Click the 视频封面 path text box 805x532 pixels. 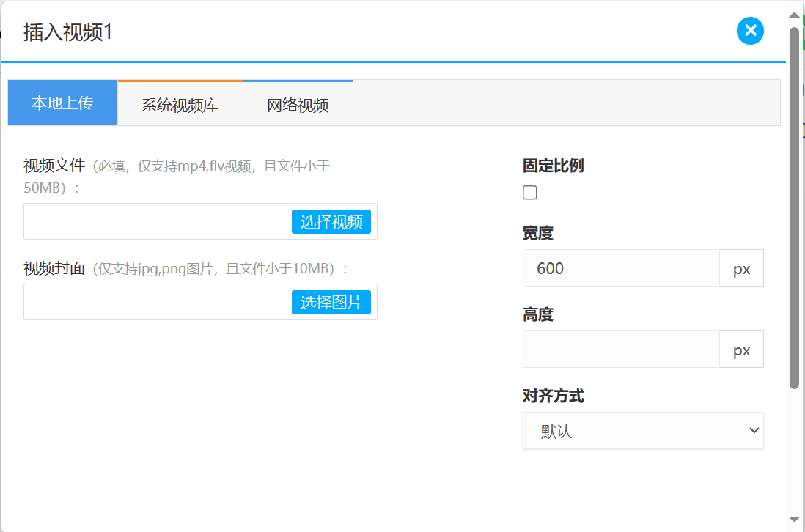158,302
